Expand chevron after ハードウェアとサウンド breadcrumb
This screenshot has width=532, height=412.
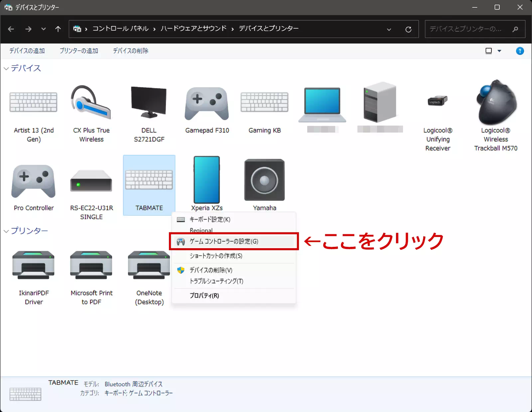(232, 29)
